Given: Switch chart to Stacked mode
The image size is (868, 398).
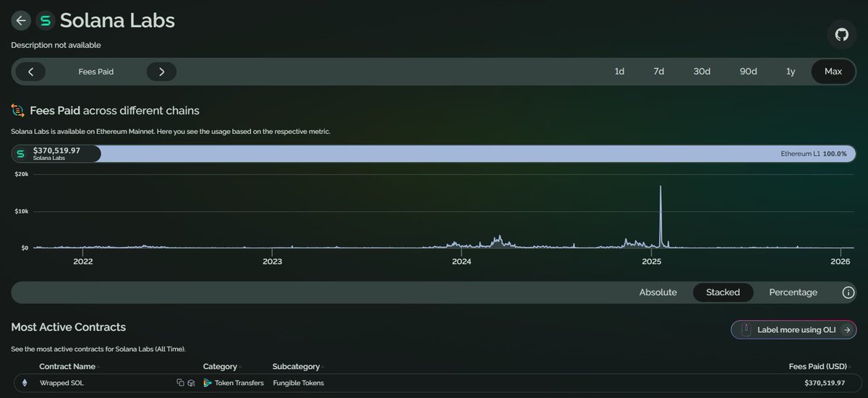Looking at the screenshot, I should (723, 292).
